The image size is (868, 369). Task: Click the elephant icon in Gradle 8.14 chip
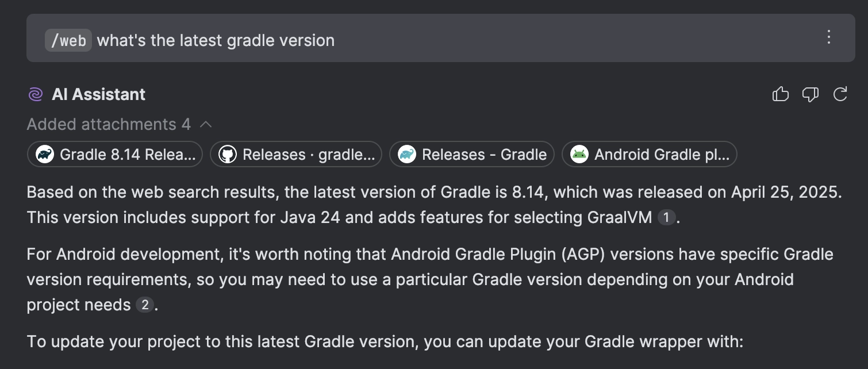pos(44,154)
